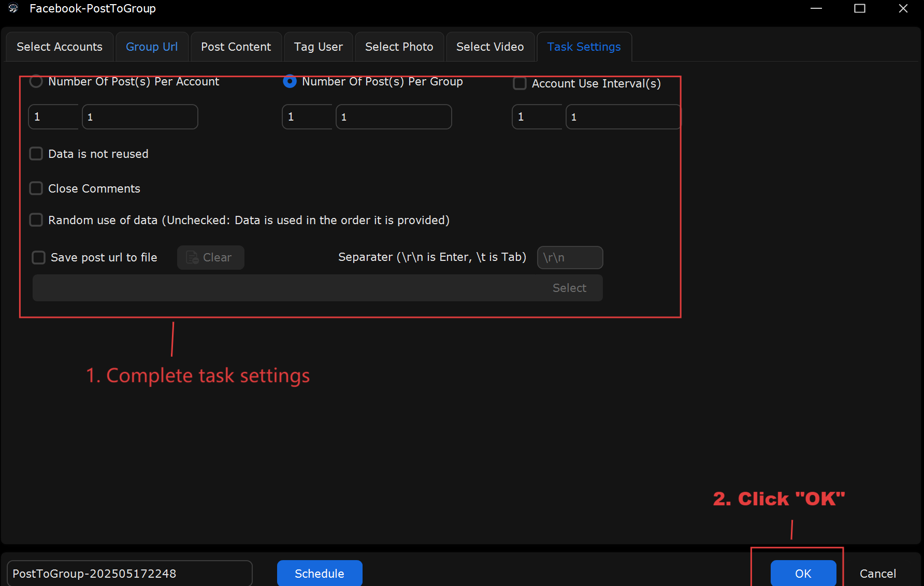
Task: Open the Task Settings tab
Action: pyautogui.click(x=584, y=47)
